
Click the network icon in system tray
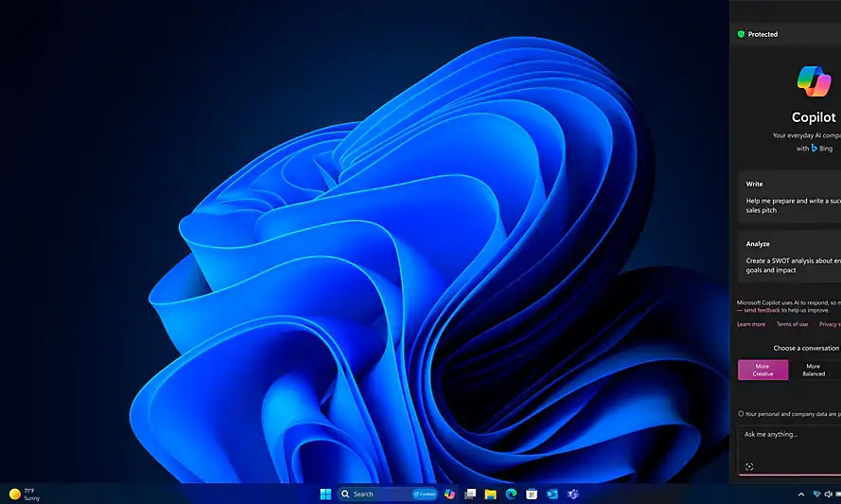(816, 495)
